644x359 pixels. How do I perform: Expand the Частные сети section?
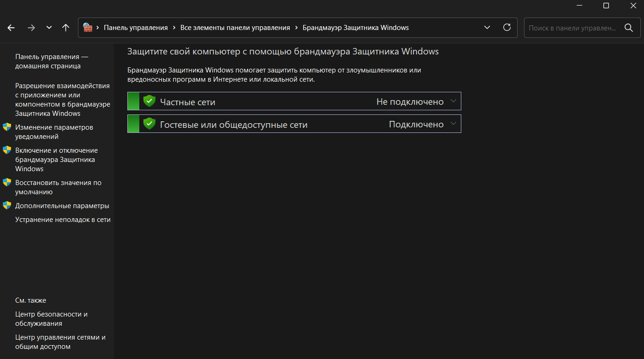point(453,101)
